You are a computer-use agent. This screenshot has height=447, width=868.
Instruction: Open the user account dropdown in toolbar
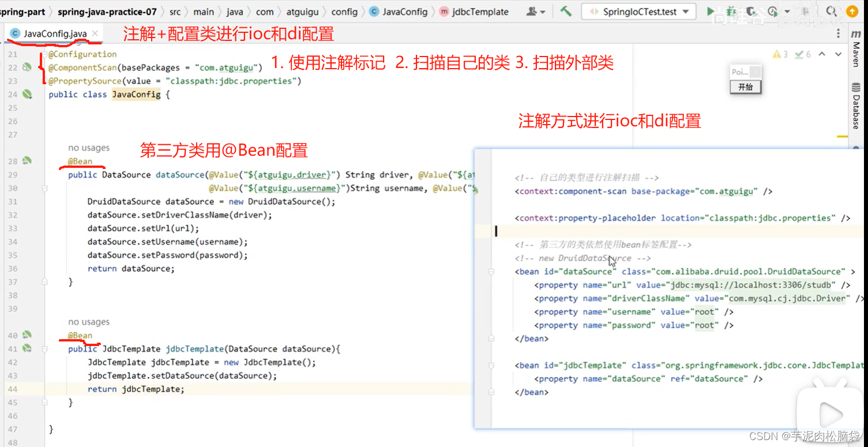coord(536,12)
